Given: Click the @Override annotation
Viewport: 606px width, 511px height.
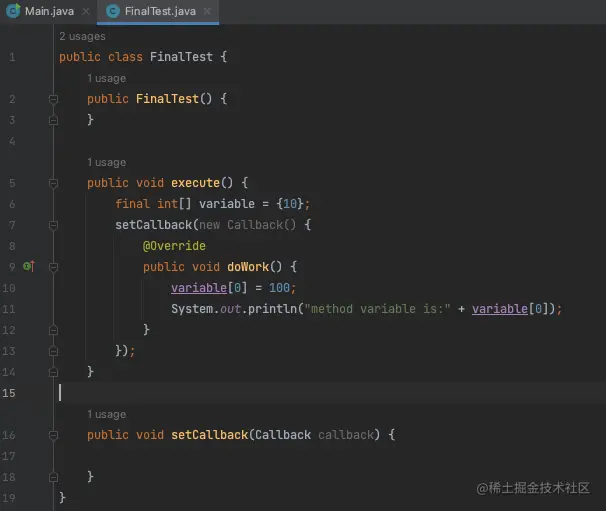Looking at the screenshot, I should tap(174, 246).
